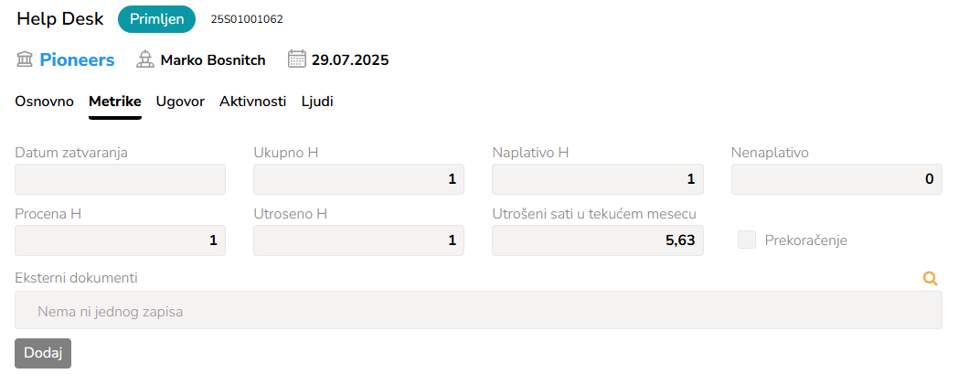This screenshot has width=980, height=374.
Task: Select the Metrike tab
Action: [x=114, y=102]
